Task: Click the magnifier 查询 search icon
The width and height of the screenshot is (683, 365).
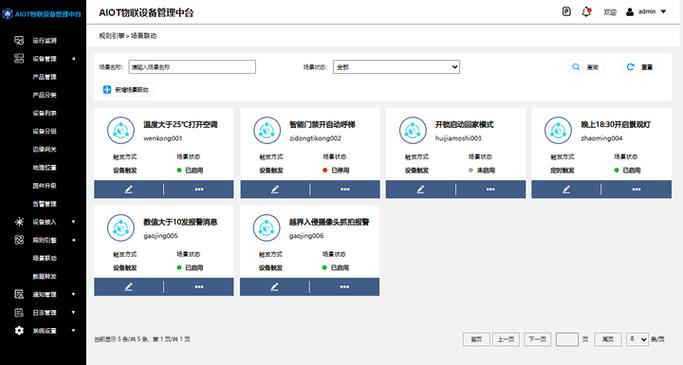Action: (x=576, y=67)
